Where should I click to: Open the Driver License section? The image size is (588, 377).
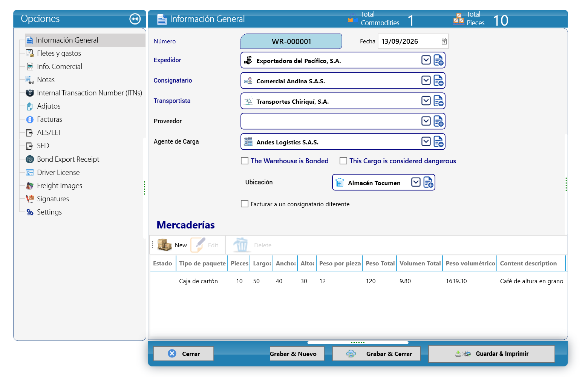[53, 173]
